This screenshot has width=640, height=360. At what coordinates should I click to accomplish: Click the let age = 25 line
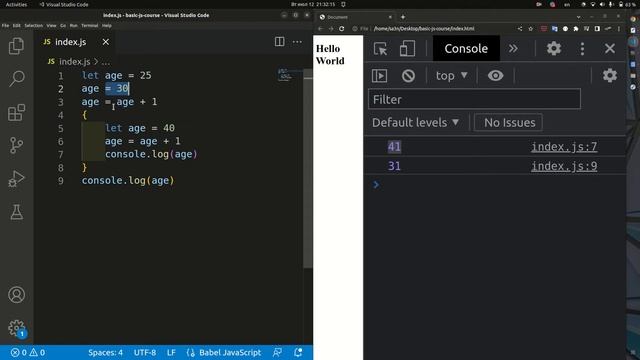[x=116, y=76]
